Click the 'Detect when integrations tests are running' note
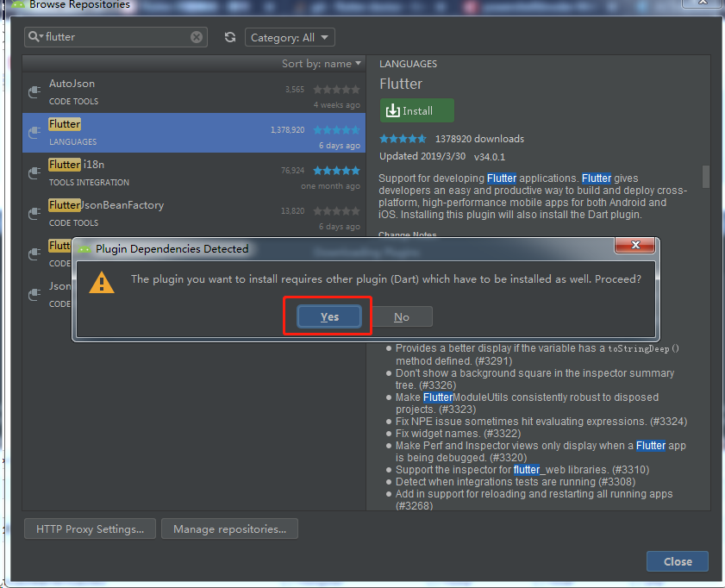725x588 pixels. pyautogui.click(x=515, y=482)
